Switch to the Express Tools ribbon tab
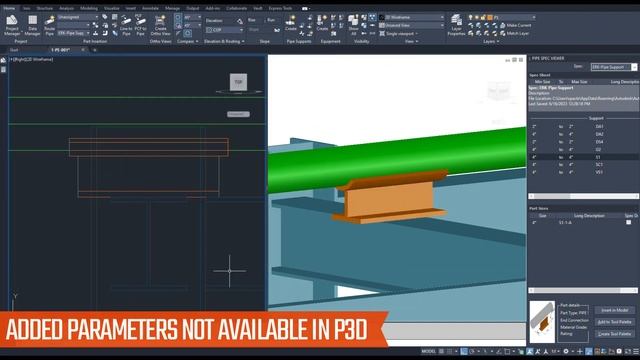This screenshot has width=640, height=360. click(280, 8)
